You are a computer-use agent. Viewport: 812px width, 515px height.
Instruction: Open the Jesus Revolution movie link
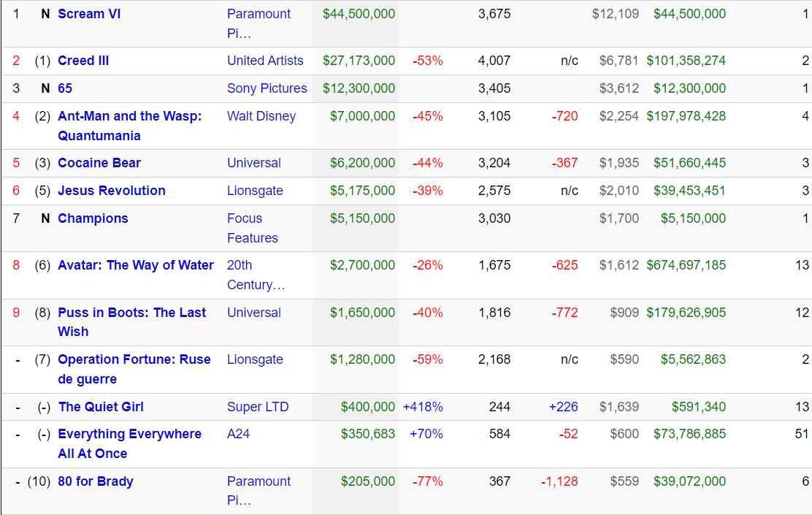tap(111, 191)
